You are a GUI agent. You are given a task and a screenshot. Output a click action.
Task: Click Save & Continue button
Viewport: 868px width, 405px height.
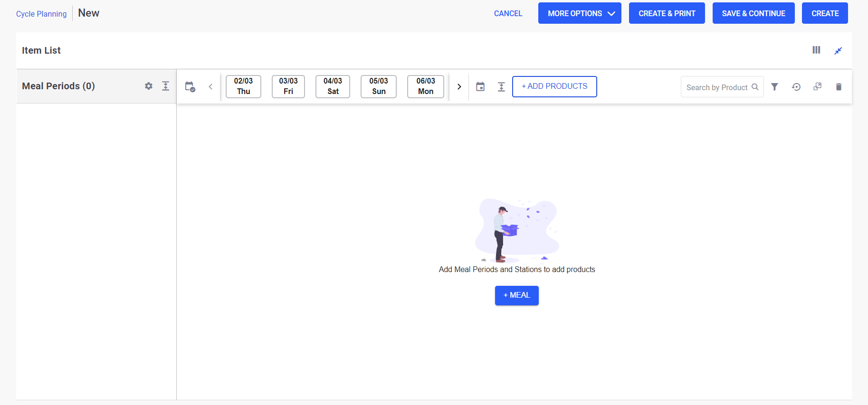754,13
